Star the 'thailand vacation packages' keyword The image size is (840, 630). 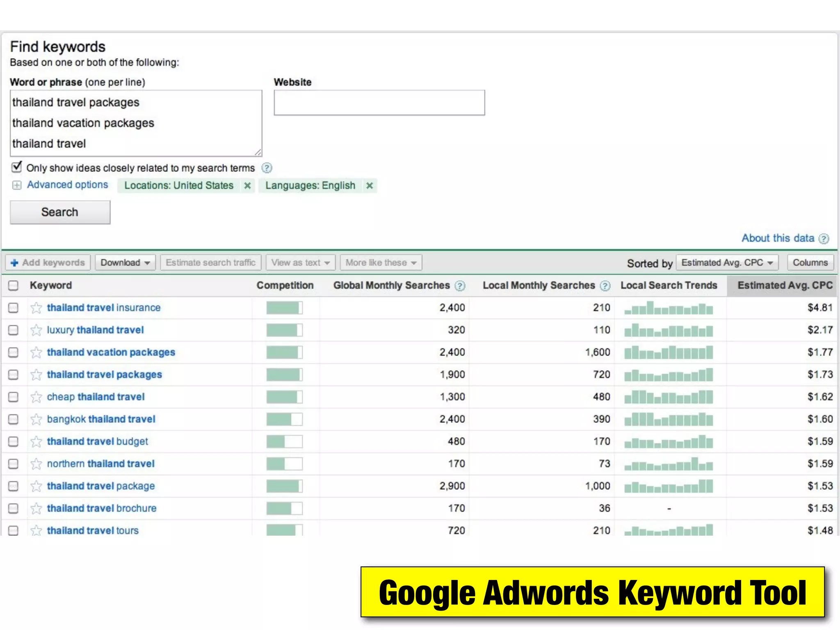click(x=36, y=352)
